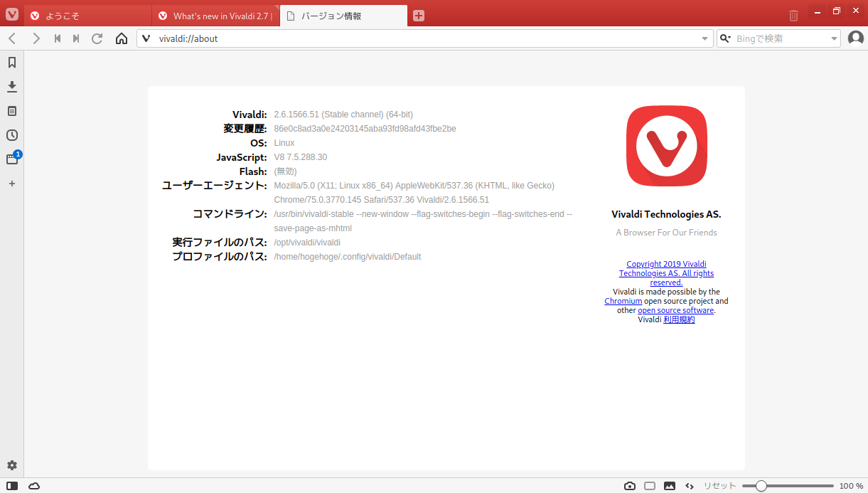Viewport: 868px width, 493px height.
Task: Expand the address bar history dropdown
Action: 705,38
